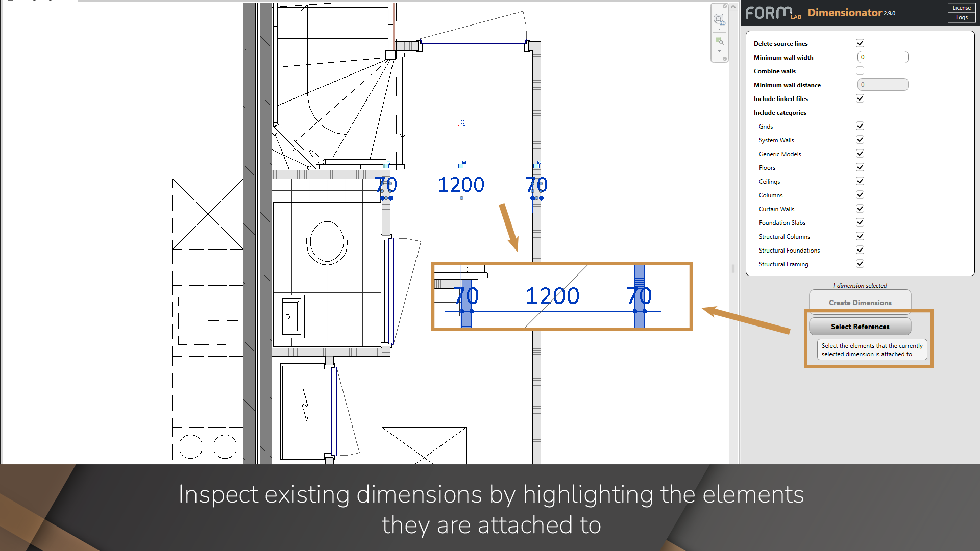Click the up arrow on the right scrollbar

tap(733, 5)
